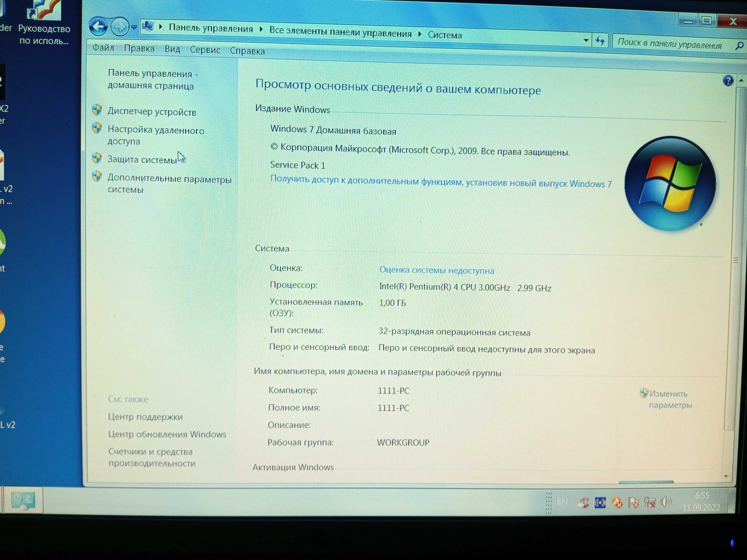Select the Windows 7 Домашняя базовая text
The height and width of the screenshot is (560, 747).
(333, 130)
